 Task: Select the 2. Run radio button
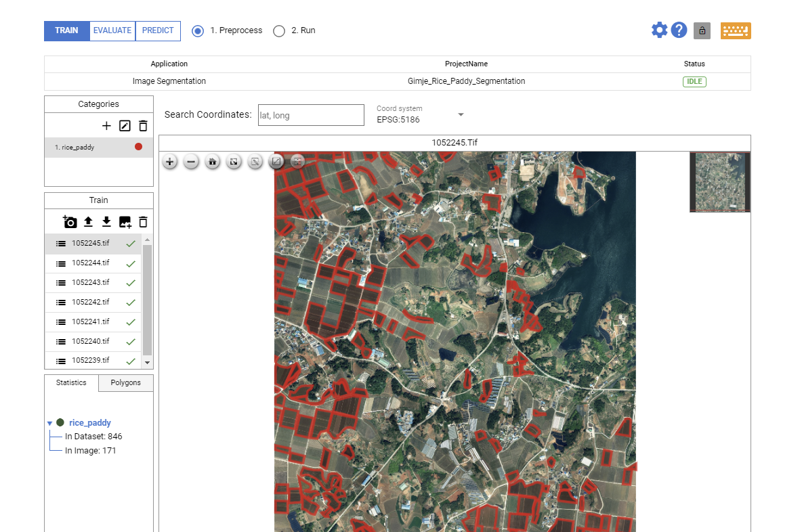click(279, 31)
